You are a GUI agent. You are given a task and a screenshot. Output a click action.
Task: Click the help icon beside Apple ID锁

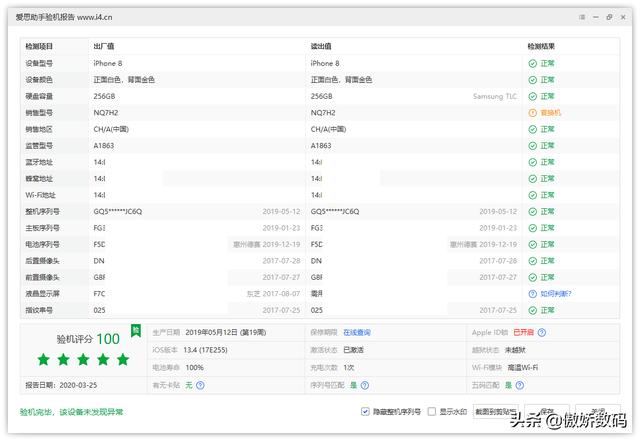click(542, 332)
